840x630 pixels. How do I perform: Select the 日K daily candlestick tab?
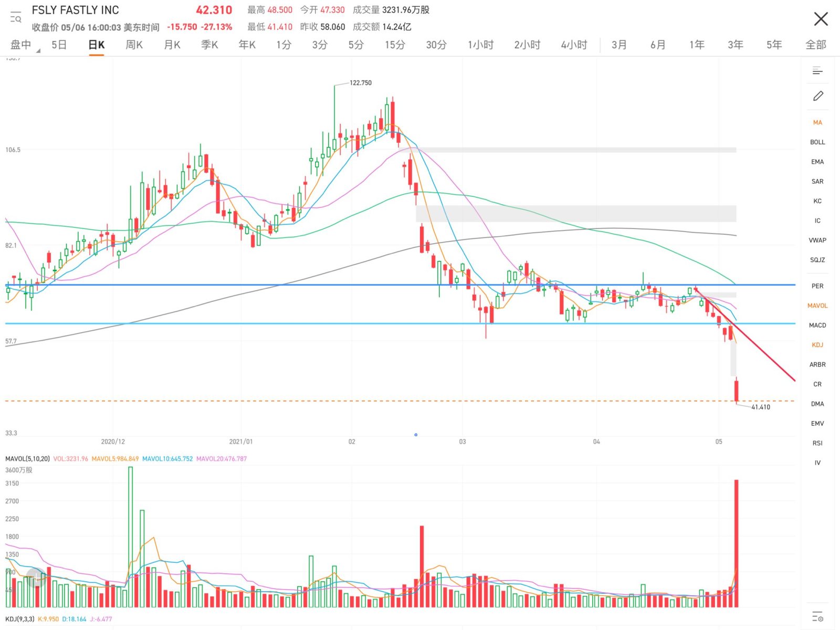[97, 45]
